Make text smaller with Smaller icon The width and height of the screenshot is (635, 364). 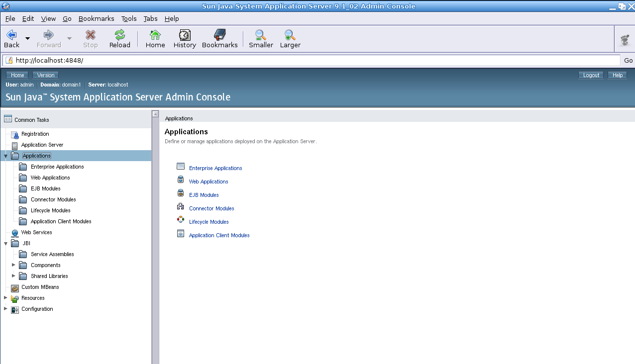[x=261, y=35]
